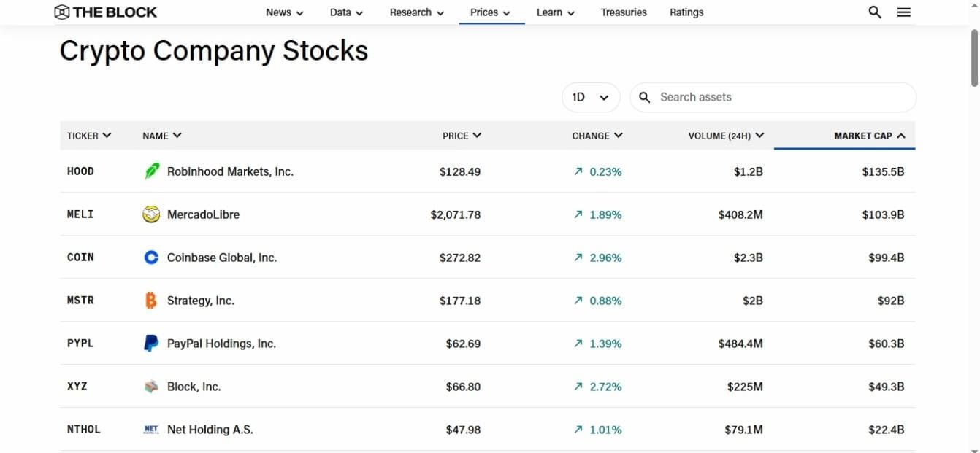Open the Prices navigation menu

click(490, 12)
